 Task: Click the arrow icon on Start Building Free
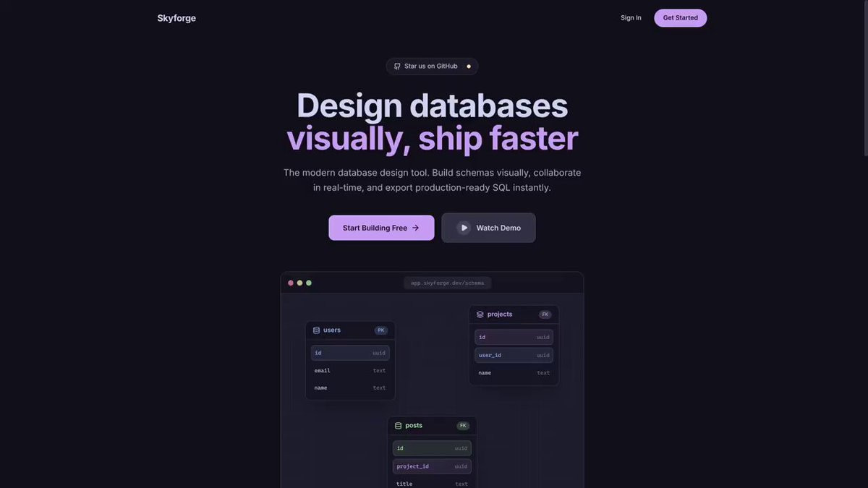(x=415, y=228)
